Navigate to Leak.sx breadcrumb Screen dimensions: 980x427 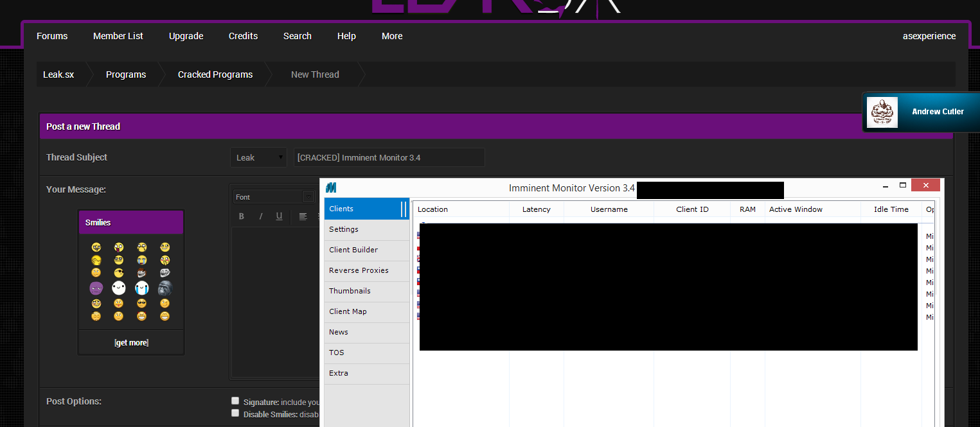(58, 74)
